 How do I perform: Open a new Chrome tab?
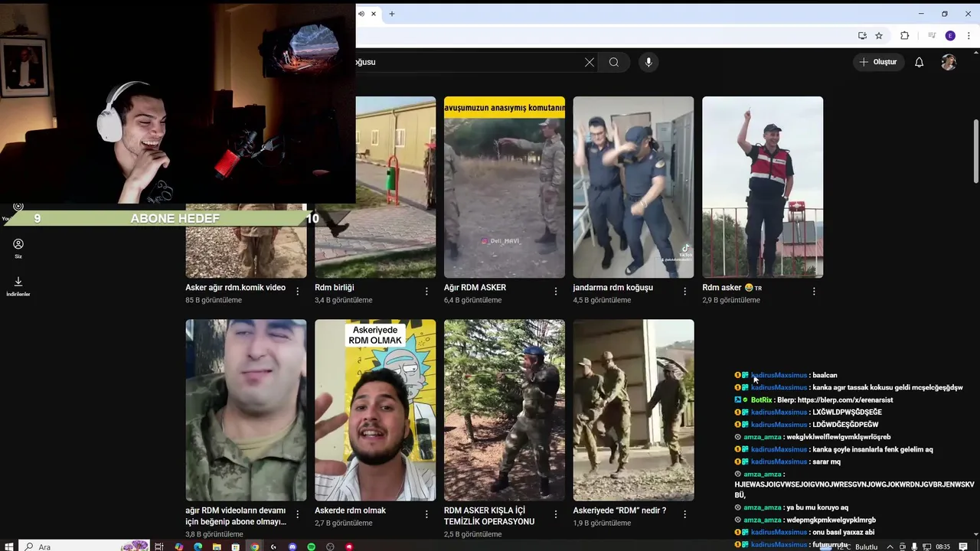click(x=391, y=14)
